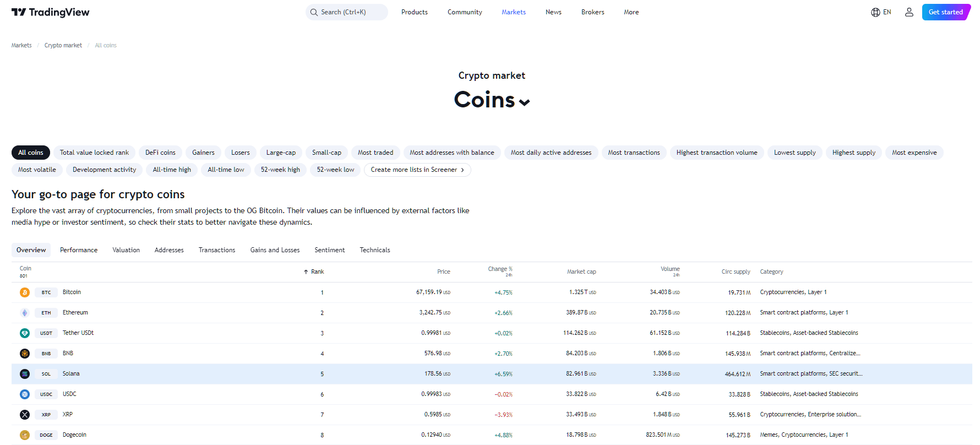
Task: Switch to the Sentiment tab
Action: (x=330, y=250)
